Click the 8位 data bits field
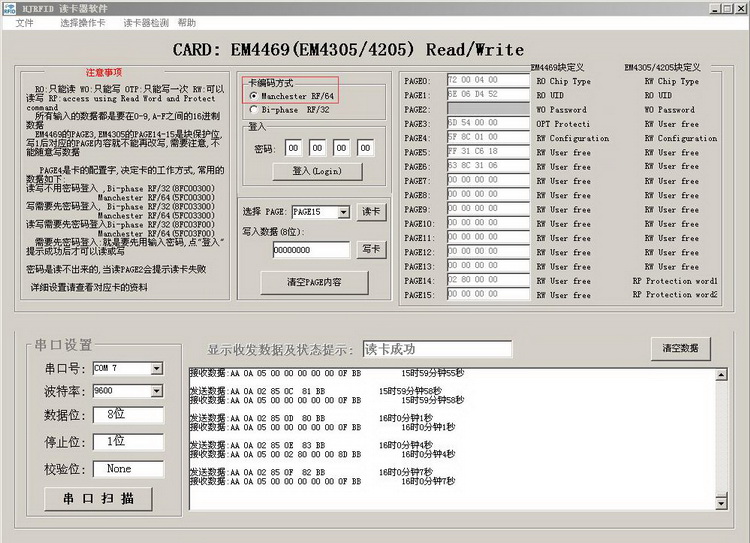Viewport: 750px width, 543px height. 128,414
